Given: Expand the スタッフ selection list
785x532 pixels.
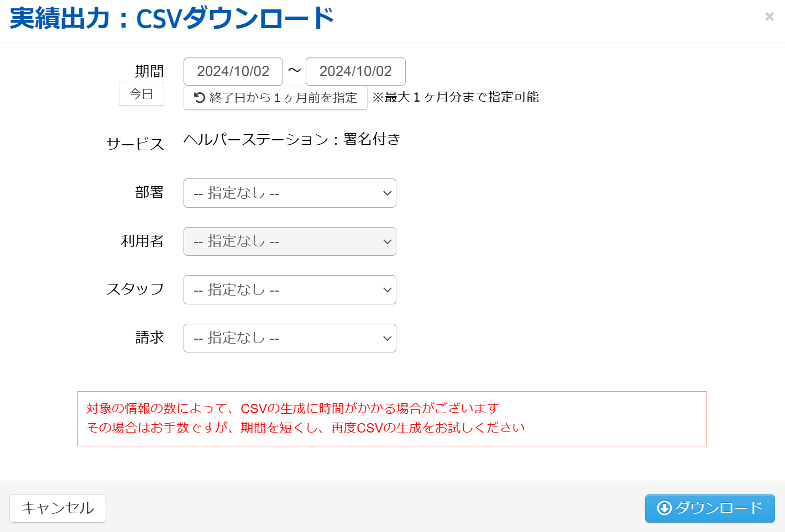Looking at the screenshot, I should (x=290, y=290).
